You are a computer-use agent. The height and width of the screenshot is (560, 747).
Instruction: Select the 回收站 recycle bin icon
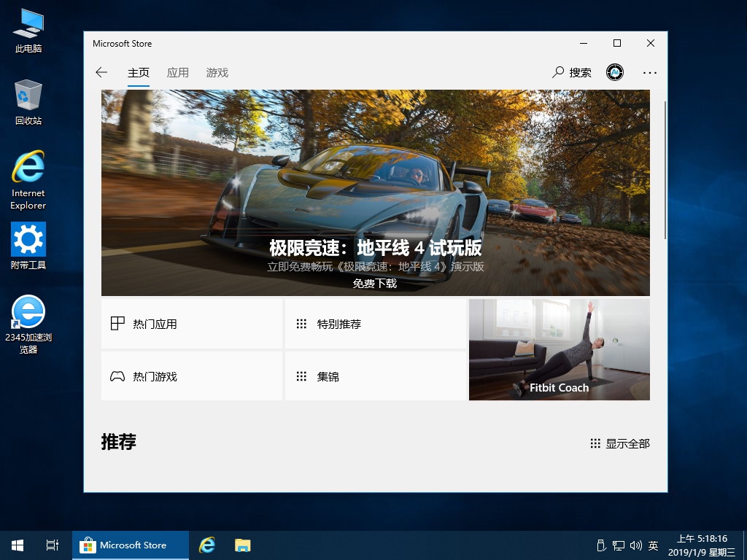click(28, 102)
